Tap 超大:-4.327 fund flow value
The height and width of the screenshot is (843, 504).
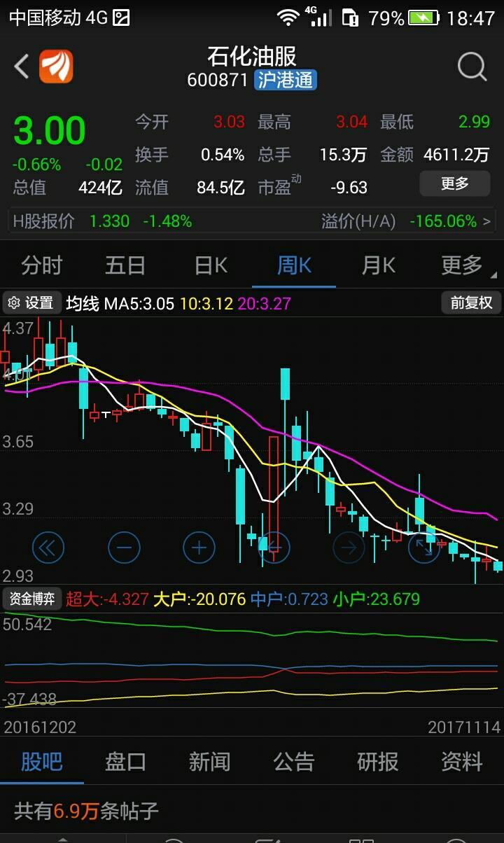pyautogui.click(x=107, y=599)
